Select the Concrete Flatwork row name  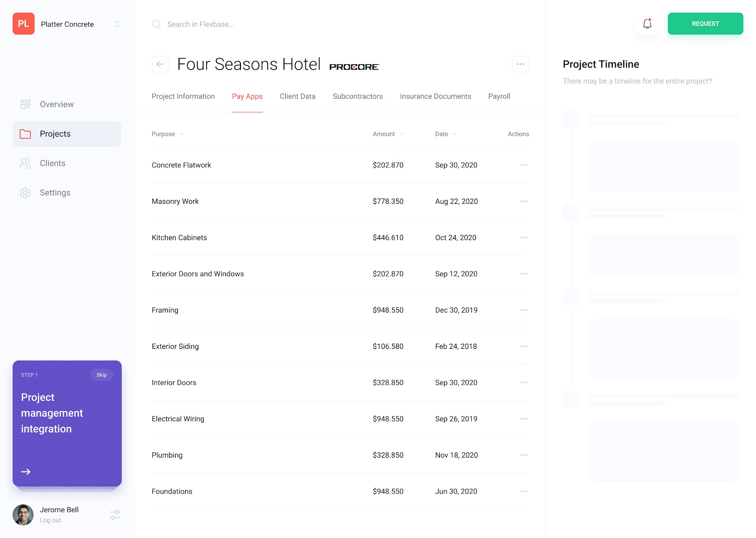point(181,165)
